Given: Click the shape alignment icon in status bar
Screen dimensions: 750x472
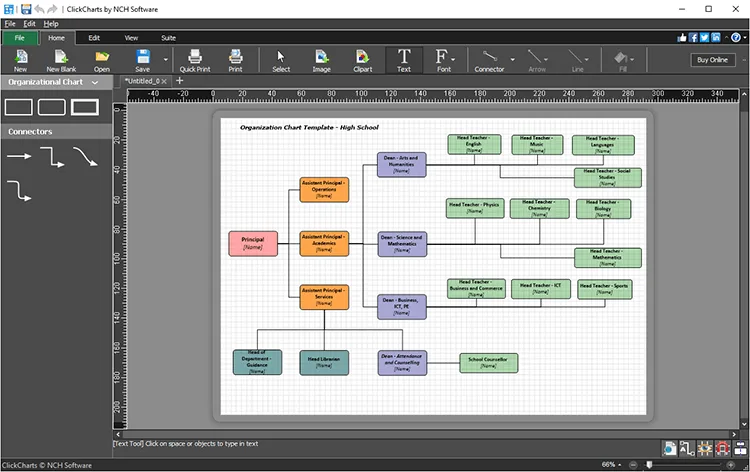Looking at the screenshot, I should pyautogui.click(x=740, y=449).
